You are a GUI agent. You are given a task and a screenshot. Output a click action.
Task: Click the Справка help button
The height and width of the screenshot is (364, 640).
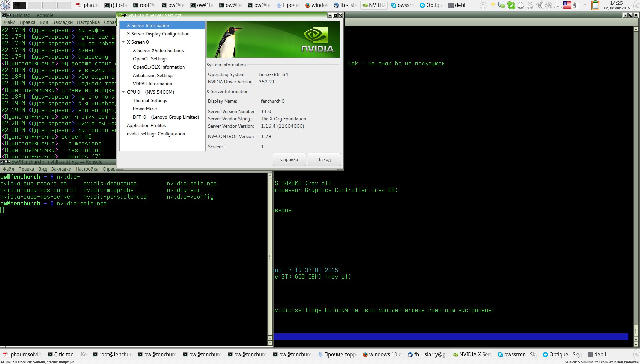pos(289,159)
